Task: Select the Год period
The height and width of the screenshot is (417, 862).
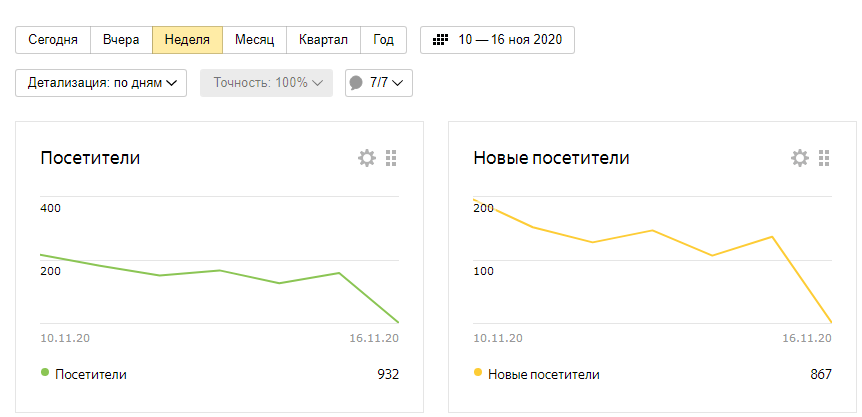Action: pos(383,40)
